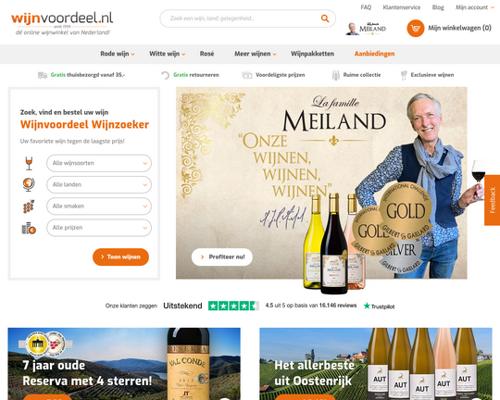Open the Alle wijnsoorten dropdown
The width and height of the screenshot is (500, 400).
(x=99, y=163)
